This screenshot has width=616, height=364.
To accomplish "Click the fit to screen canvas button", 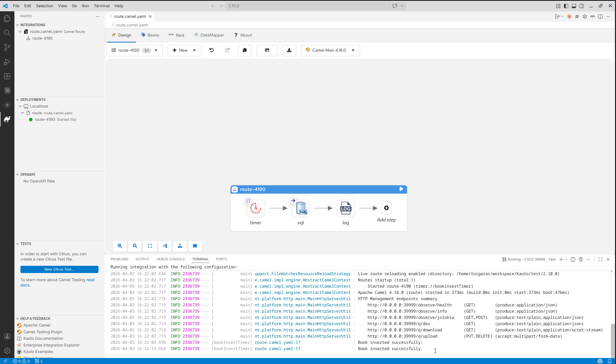I will tap(150, 246).
